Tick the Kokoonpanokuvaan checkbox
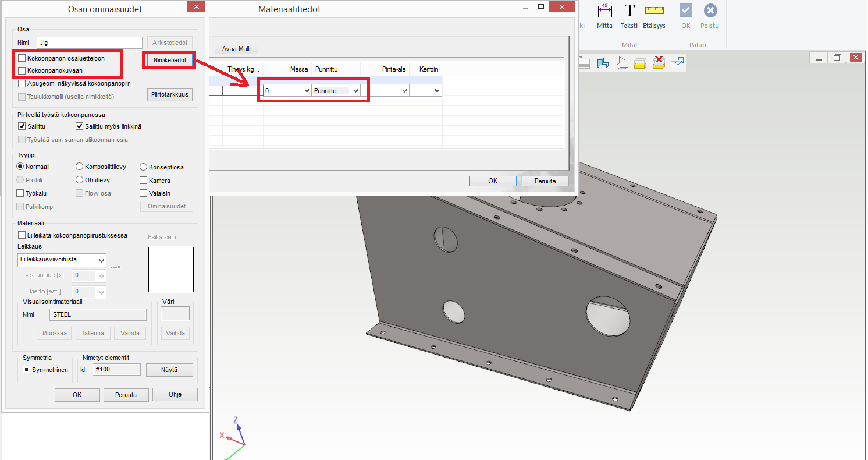Screen dimensions: 868x460 pyautogui.click(x=22, y=70)
